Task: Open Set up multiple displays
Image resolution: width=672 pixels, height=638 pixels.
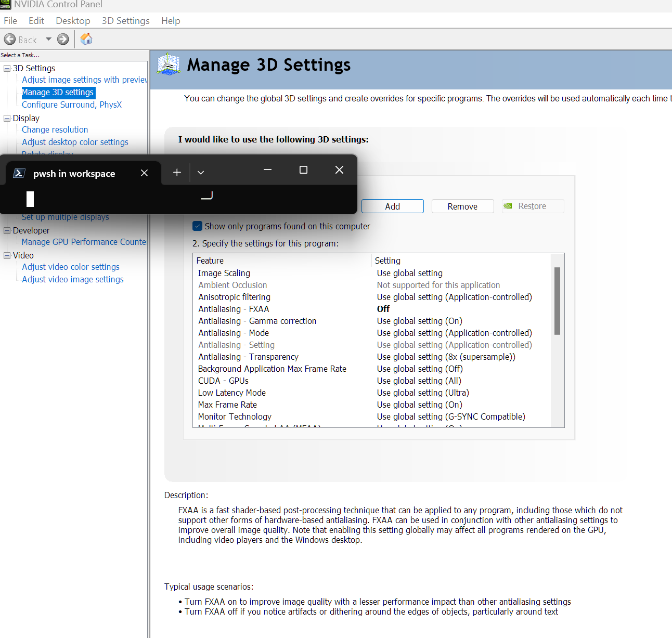Action: (x=65, y=217)
